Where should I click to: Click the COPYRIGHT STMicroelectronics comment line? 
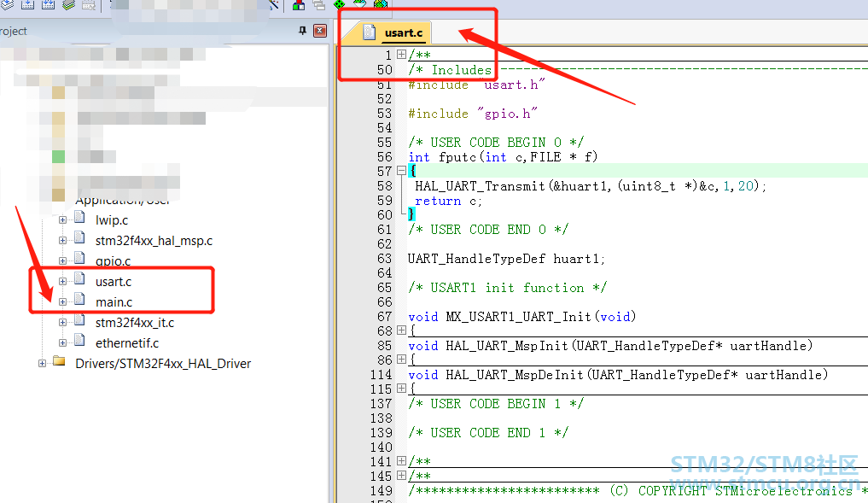[638, 491]
